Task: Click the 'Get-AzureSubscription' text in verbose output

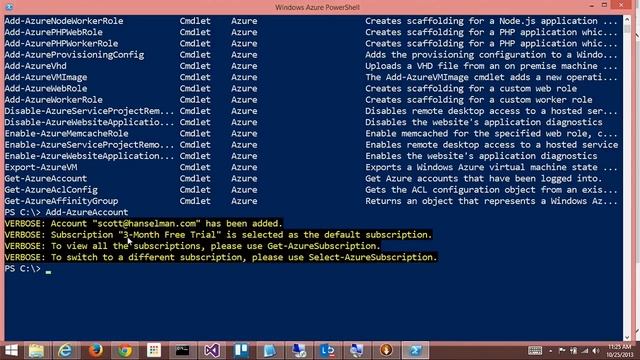Action: point(321,246)
